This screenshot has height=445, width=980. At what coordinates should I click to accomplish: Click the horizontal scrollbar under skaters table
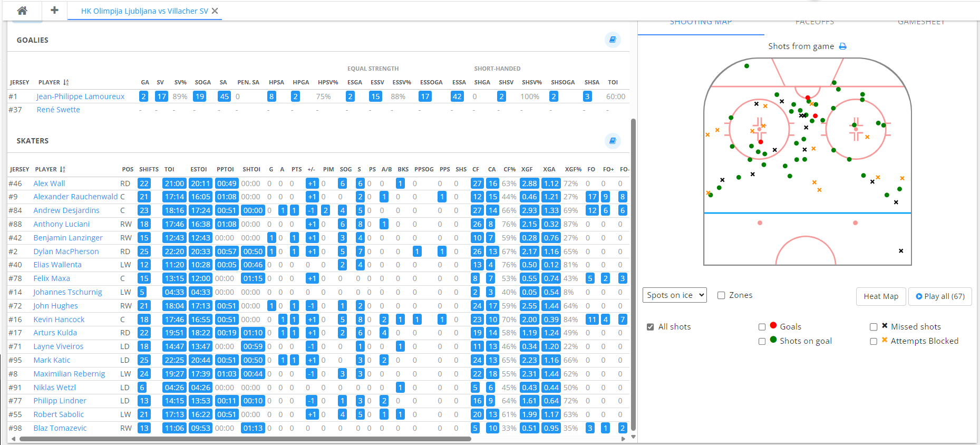coord(245,439)
